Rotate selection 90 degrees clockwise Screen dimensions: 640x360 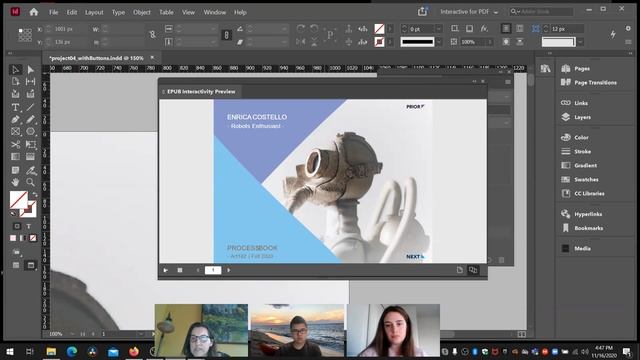[x=301, y=29]
